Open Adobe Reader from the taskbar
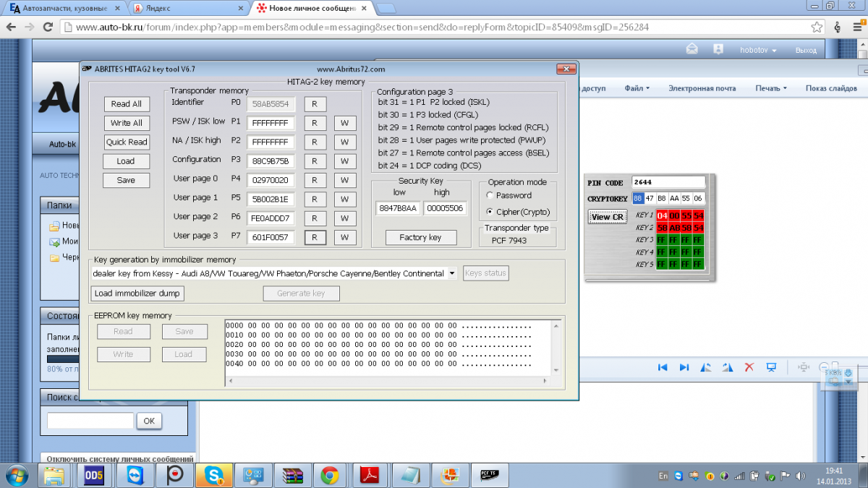Image resolution: width=868 pixels, height=488 pixels. coord(370,475)
